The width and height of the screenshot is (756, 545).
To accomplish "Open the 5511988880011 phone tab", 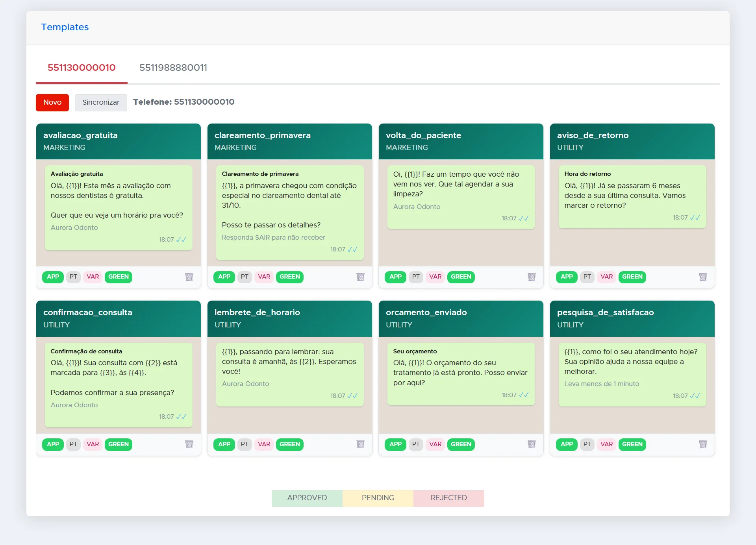I will pos(173,68).
